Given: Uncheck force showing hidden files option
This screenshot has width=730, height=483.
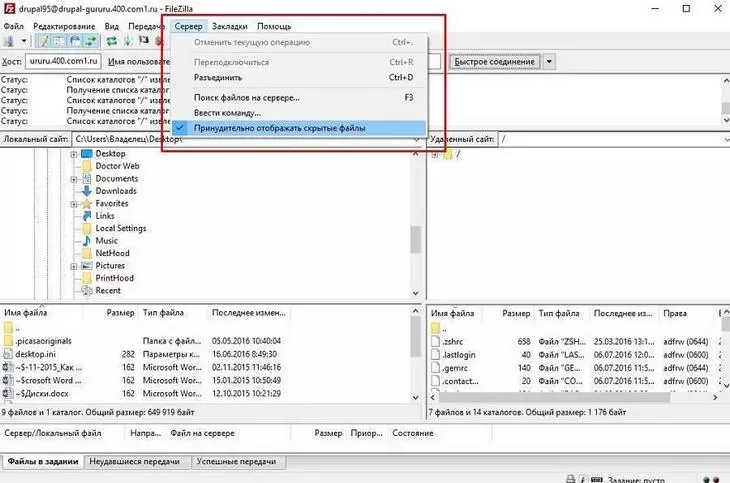Looking at the screenshot, I should point(279,129).
